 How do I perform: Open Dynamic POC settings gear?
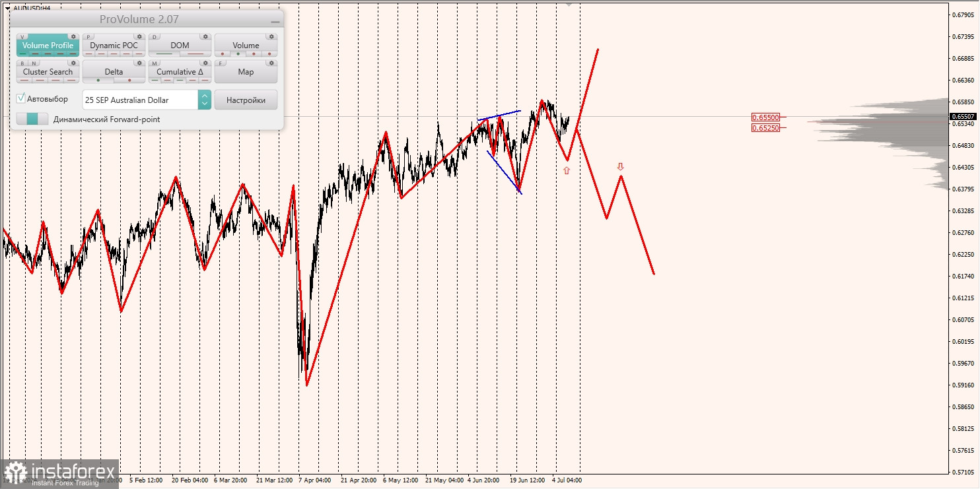click(x=139, y=37)
